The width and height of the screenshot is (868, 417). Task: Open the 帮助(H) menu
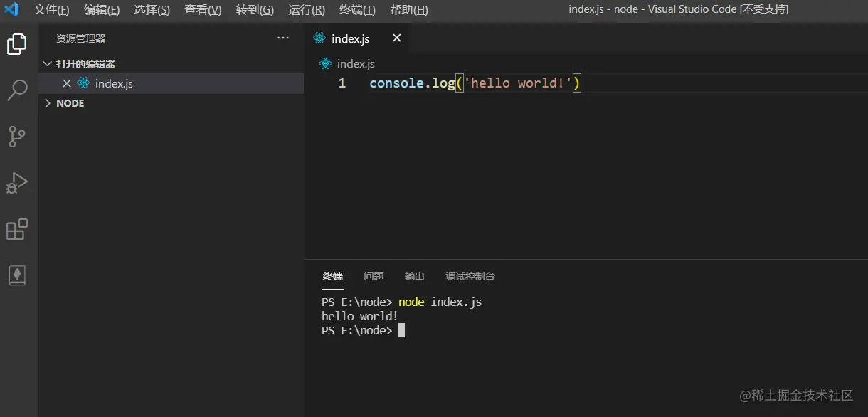tap(409, 10)
